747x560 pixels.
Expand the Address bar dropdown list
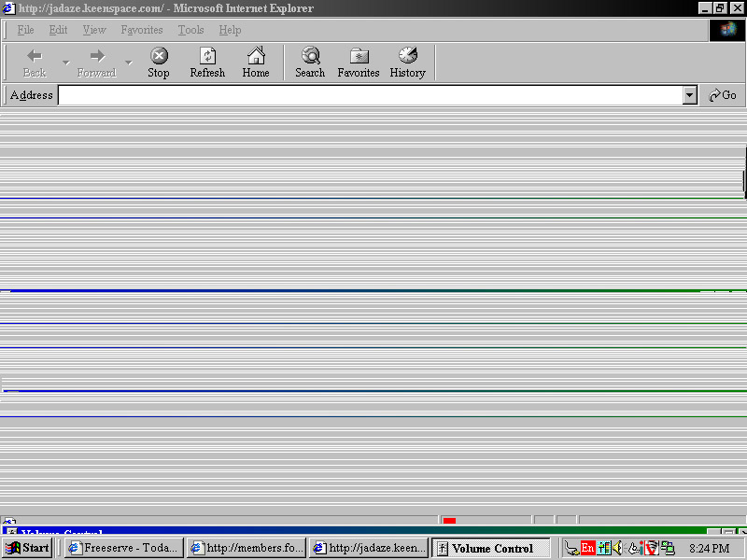click(x=690, y=95)
